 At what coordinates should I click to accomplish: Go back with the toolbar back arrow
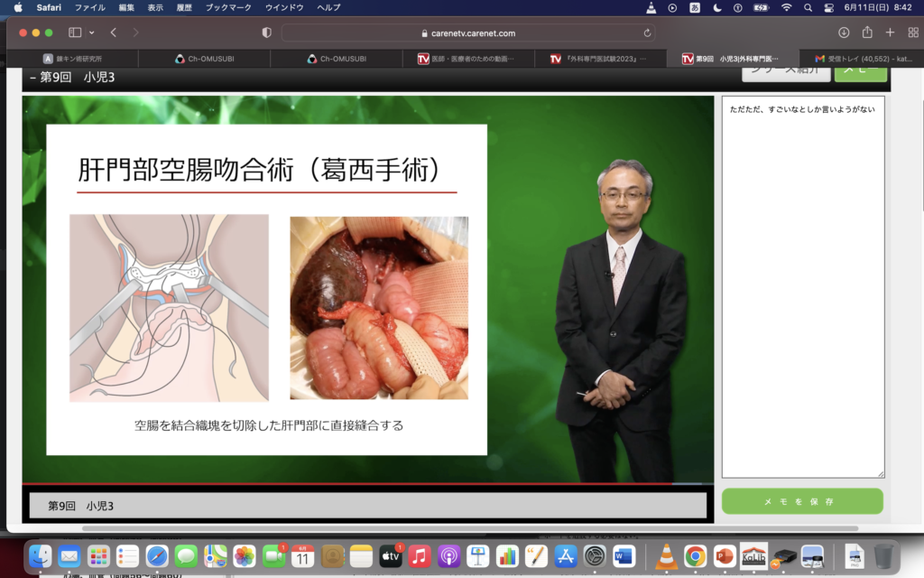(114, 33)
